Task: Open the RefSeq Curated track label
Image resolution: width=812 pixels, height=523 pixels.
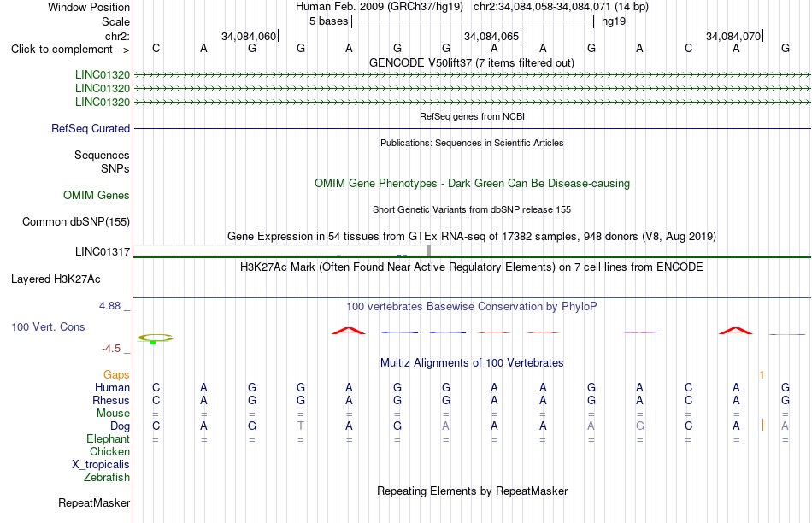Action: coord(91,128)
